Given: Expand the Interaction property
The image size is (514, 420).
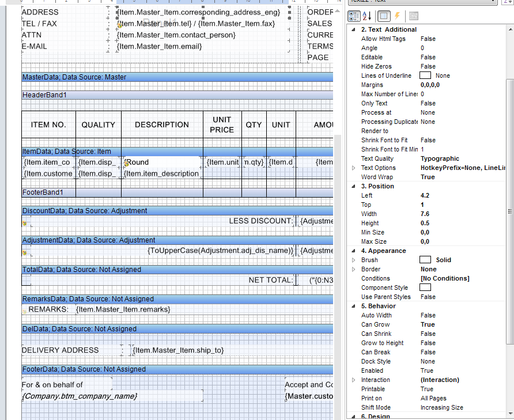Looking at the screenshot, I should [353, 380].
